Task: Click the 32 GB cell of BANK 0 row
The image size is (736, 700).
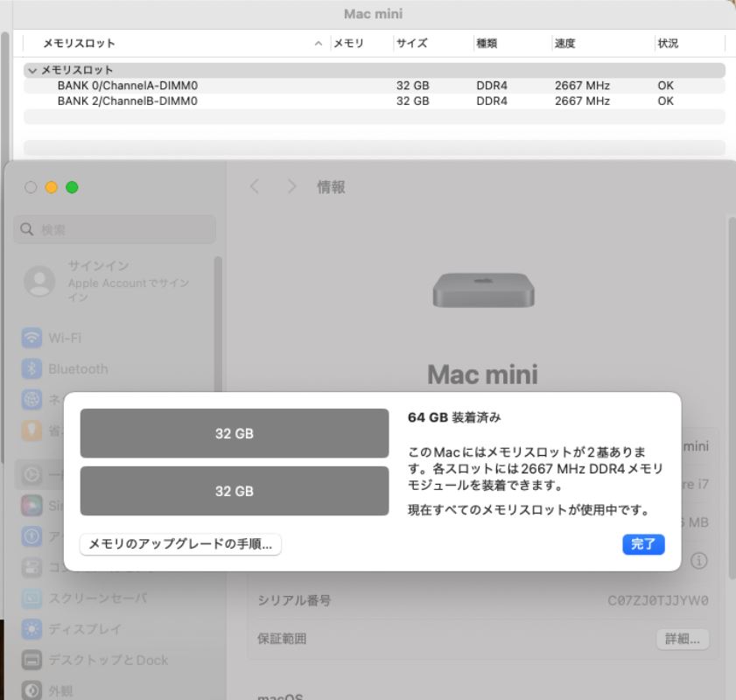Action: [x=412, y=86]
